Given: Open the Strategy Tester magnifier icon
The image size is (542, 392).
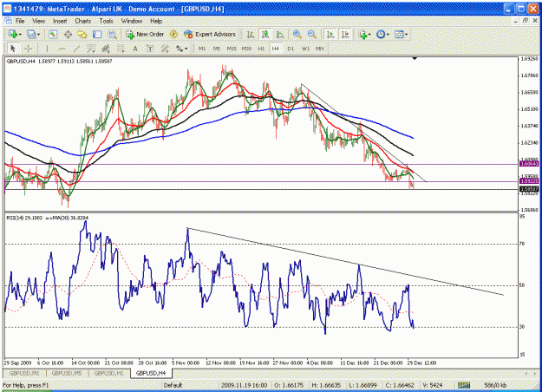Looking at the screenshot, I should coord(112,34).
